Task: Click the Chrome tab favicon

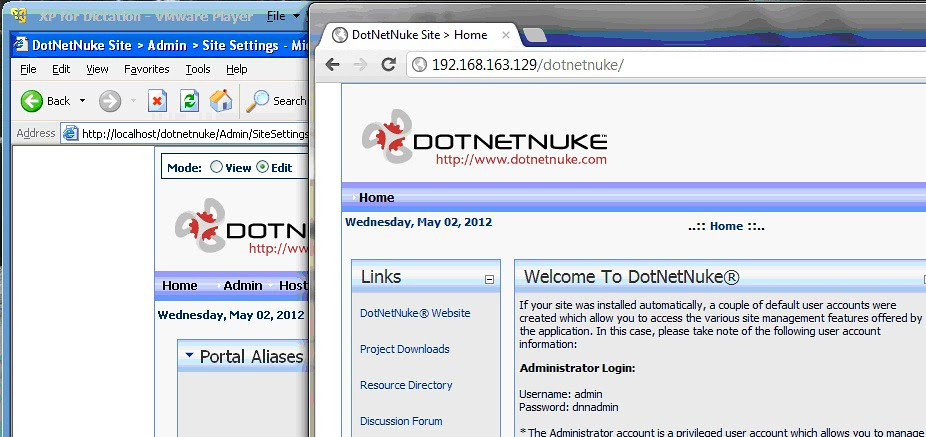Action: click(x=340, y=35)
